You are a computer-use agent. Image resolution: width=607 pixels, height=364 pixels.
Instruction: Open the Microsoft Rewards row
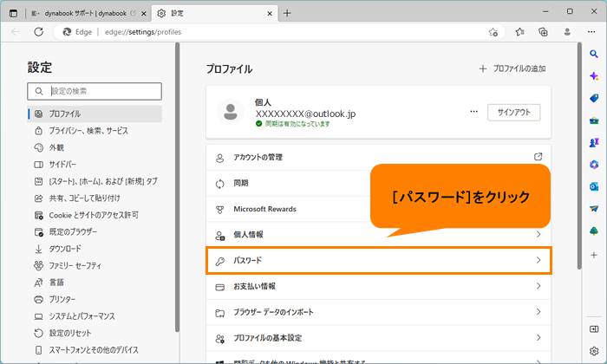pyautogui.click(x=378, y=209)
